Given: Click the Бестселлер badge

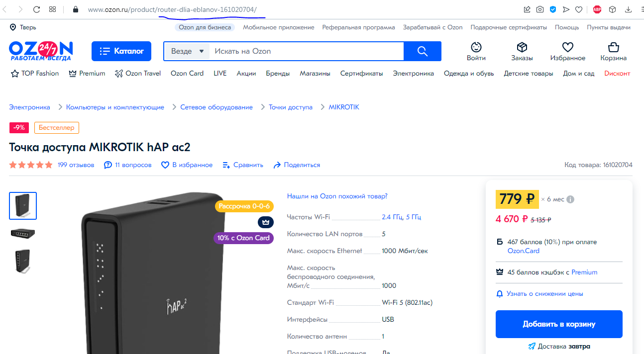Looking at the screenshot, I should (57, 128).
